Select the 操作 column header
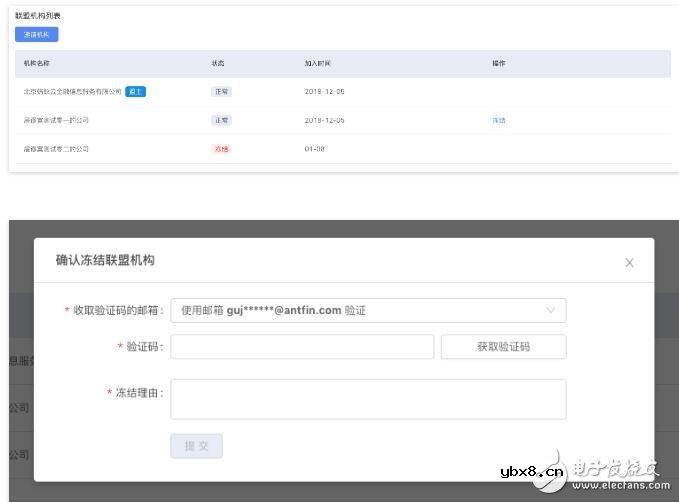Image resolution: width=679 pixels, height=502 pixels. tap(498, 63)
